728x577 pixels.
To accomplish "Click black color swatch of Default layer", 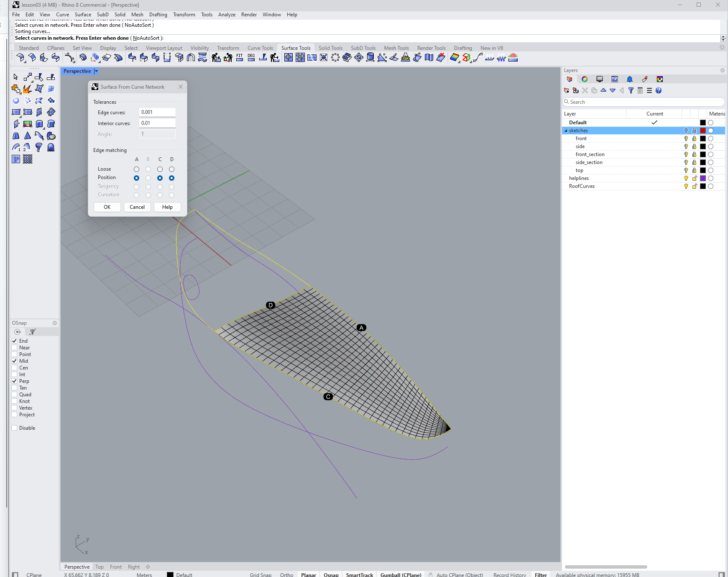I will 703,123.
